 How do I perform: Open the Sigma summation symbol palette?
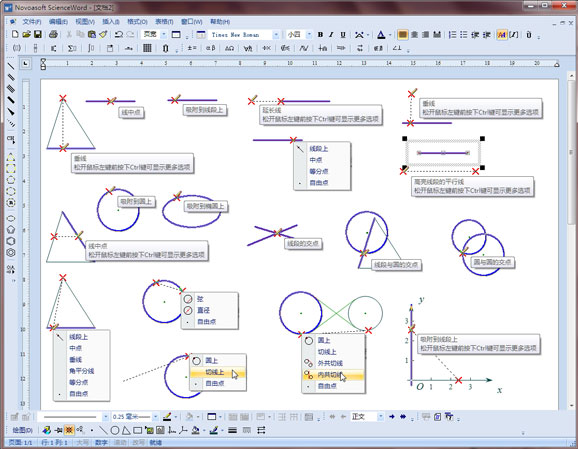[x=72, y=48]
